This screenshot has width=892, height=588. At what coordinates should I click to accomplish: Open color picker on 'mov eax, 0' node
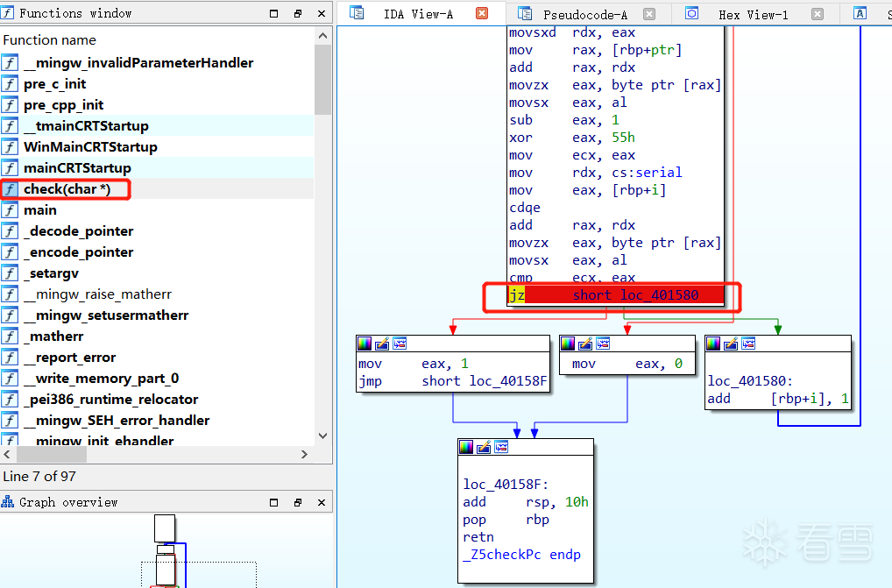[568, 344]
